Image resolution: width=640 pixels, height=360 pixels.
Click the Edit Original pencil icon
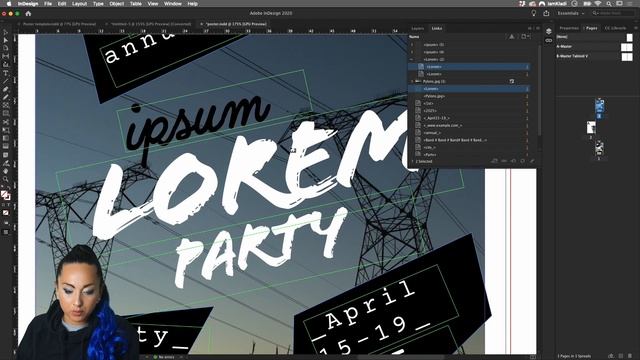[x=532, y=161]
